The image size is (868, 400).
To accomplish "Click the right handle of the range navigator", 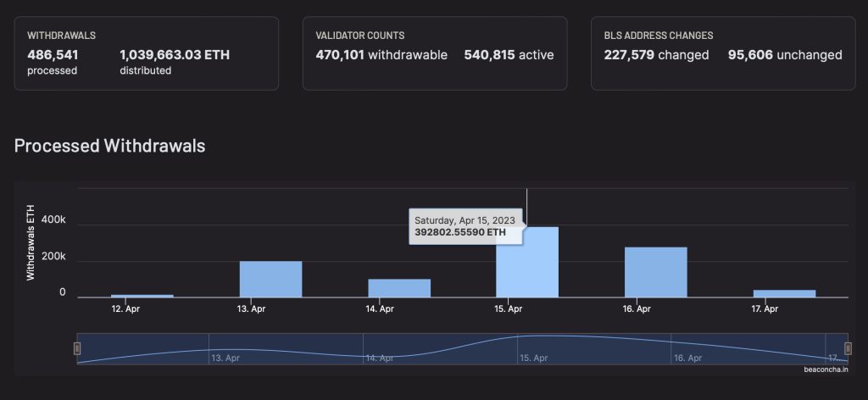I will (x=848, y=348).
